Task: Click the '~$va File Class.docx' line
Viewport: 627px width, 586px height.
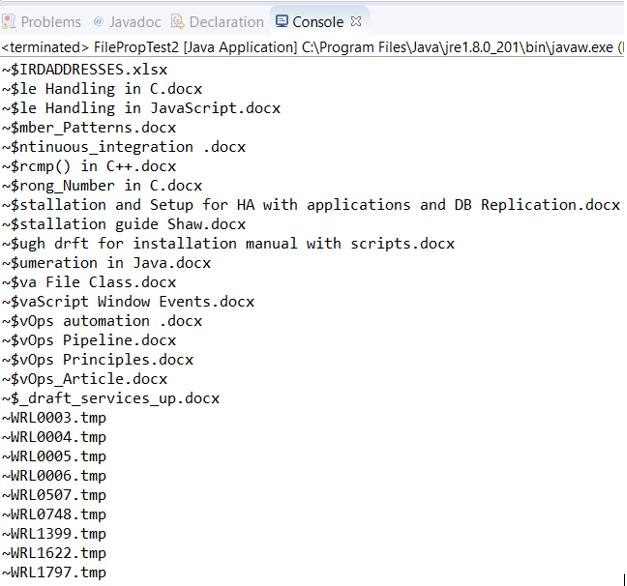Action: [88, 282]
